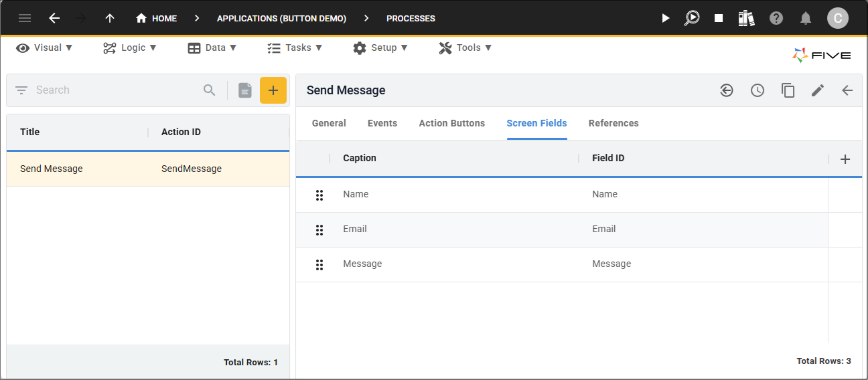The image size is (868, 380).
Task: Open the history clock icon
Action: pyautogui.click(x=757, y=90)
